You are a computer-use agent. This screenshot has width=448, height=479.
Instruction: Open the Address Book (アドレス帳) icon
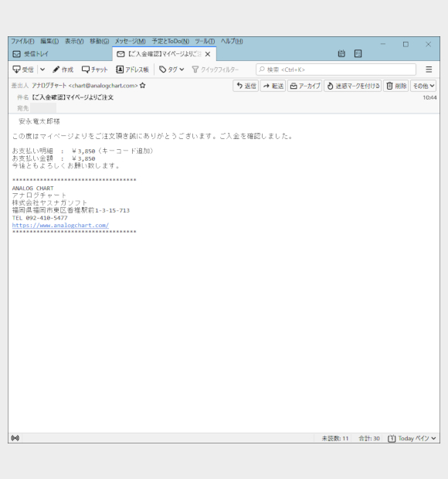[x=120, y=70]
